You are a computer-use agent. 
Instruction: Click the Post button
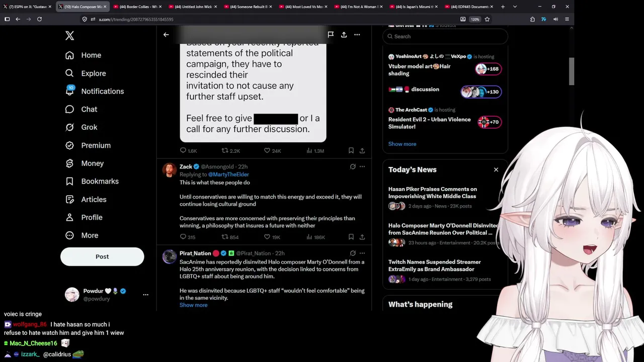click(102, 257)
